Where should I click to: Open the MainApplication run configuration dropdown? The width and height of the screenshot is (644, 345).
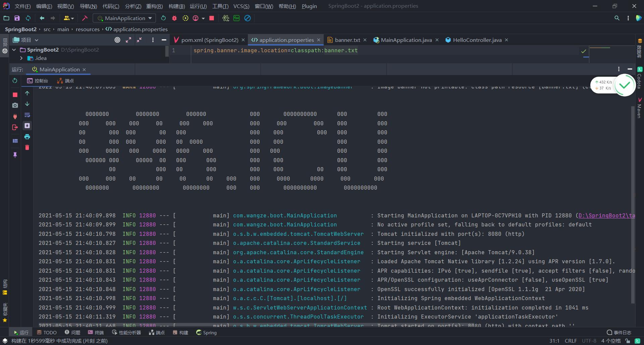tap(124, 18)
